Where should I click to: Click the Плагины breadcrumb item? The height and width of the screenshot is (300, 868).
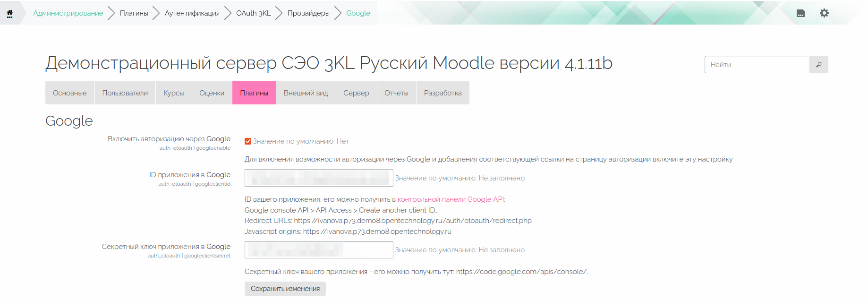point(134,13)
